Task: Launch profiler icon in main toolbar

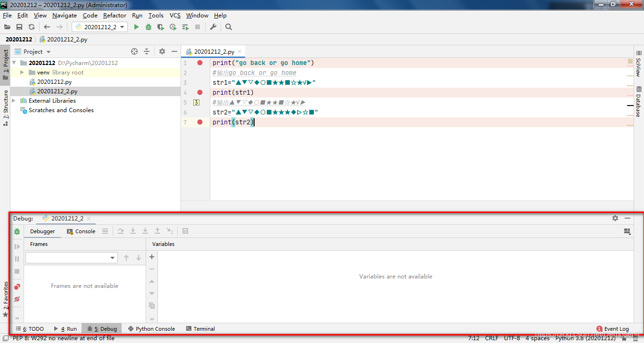Action: (x=173, y=27)
